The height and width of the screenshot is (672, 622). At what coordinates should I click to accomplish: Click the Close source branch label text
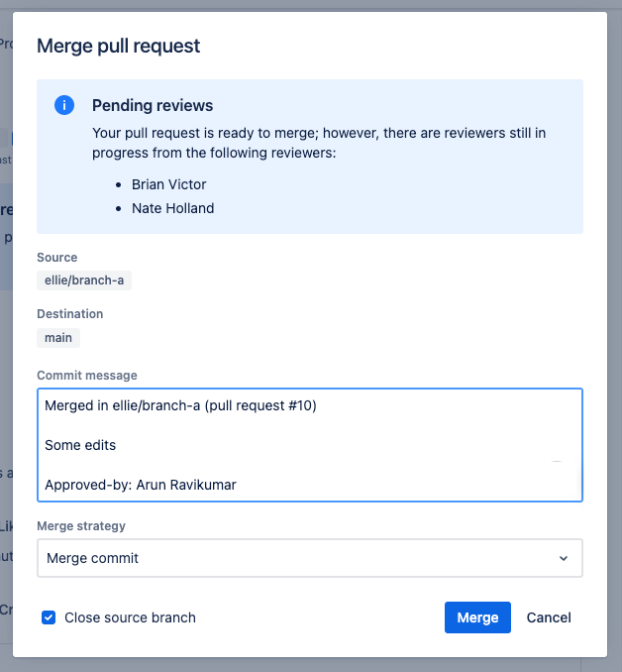tap(130, 617)
